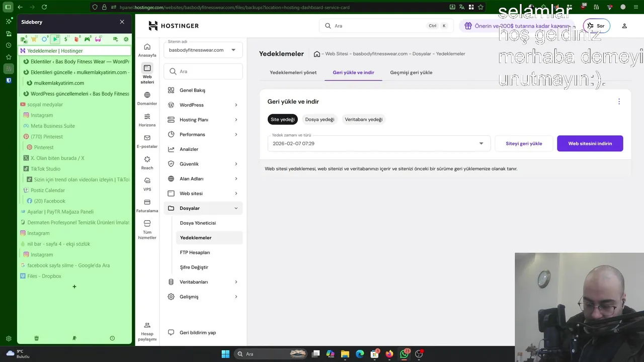This screenshot has height=362, width=644.
Task: Open Hesap paylaşımı account sharing
Action: 147,332
